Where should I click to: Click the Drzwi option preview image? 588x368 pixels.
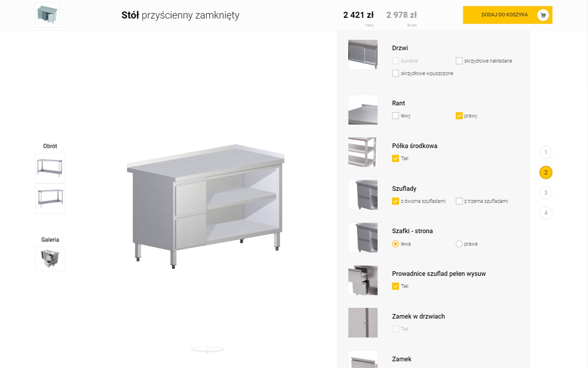tap(363, 55)
